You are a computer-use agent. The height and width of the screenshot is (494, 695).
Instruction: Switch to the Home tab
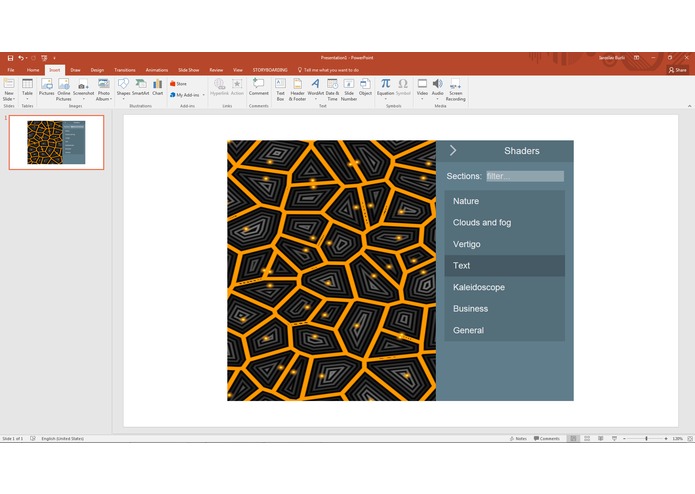(33, 70)
